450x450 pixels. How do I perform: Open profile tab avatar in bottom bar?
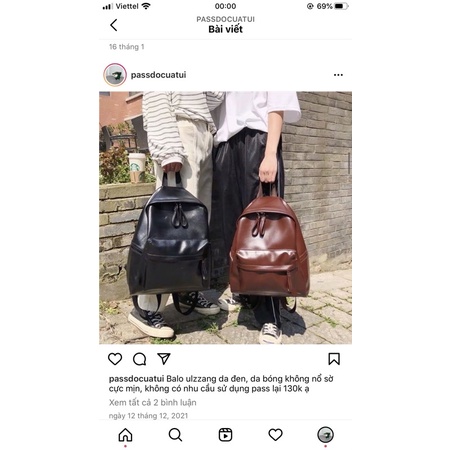(325, 435)
